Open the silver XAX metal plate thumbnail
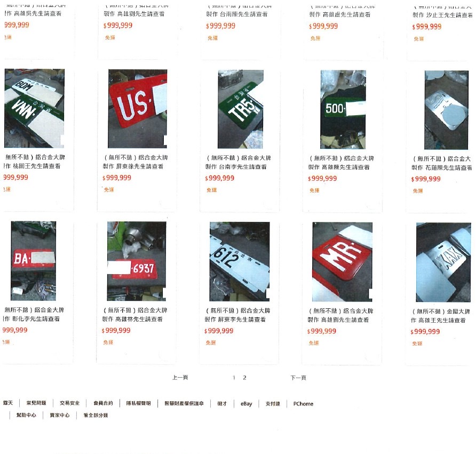The image size is (476, 454). (x=443, y=262)
